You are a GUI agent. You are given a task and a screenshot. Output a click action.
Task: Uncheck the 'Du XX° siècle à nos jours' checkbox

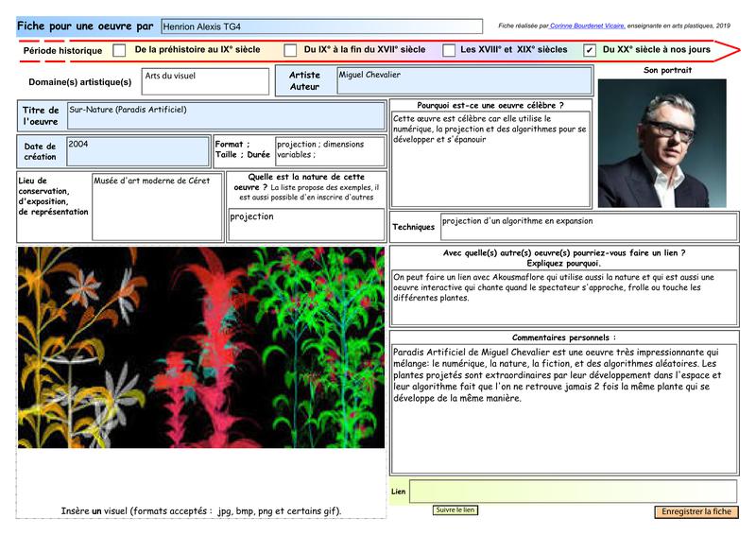point(590,51)
